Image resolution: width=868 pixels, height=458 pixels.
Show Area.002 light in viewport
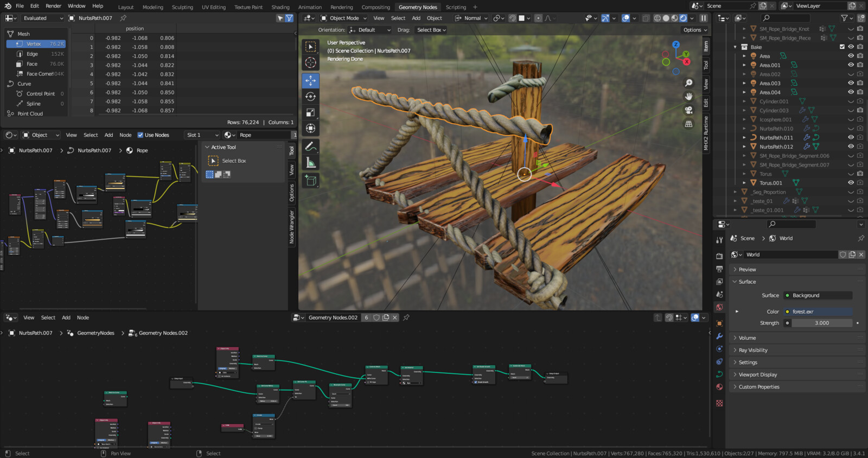click(x=851, y=74)
